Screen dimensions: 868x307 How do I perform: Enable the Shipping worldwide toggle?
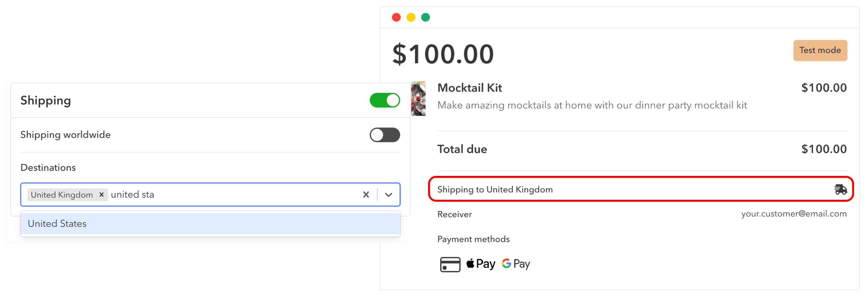[x=384, y=135]
